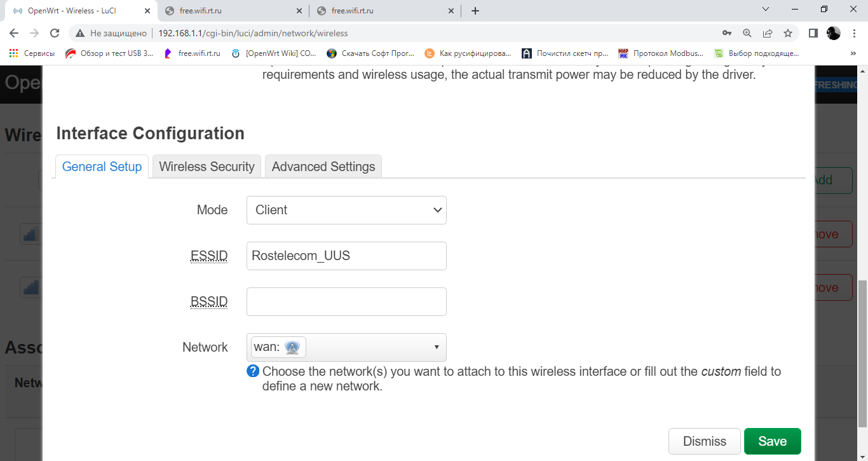Open the Services apps grid bookmark
The width and height of the screenshot is (868, 461).
tap(32, 53)
